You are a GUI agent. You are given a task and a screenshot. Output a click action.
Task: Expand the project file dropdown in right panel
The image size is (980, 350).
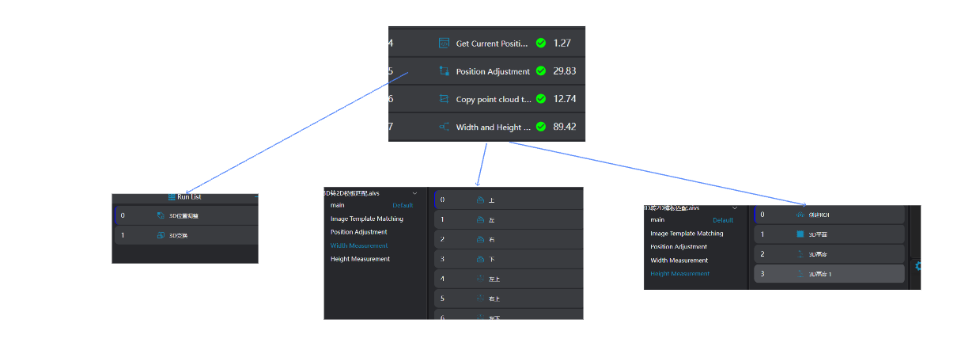tap(735, 207)
